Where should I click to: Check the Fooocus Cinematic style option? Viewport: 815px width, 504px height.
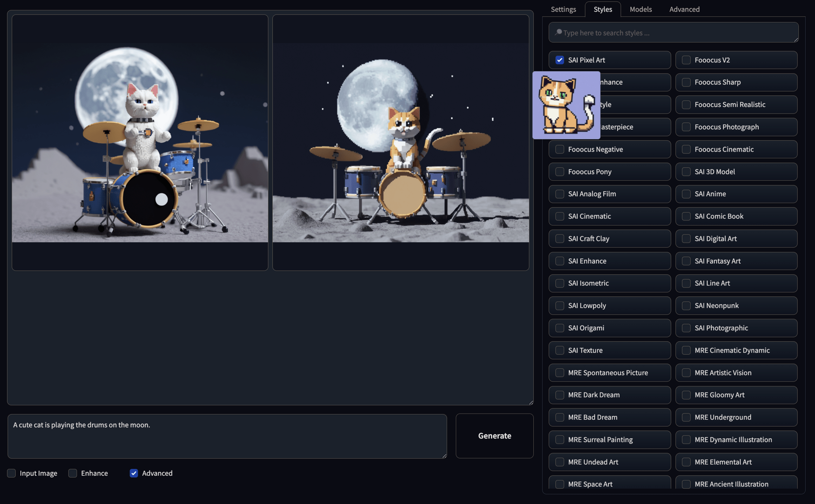686,149
